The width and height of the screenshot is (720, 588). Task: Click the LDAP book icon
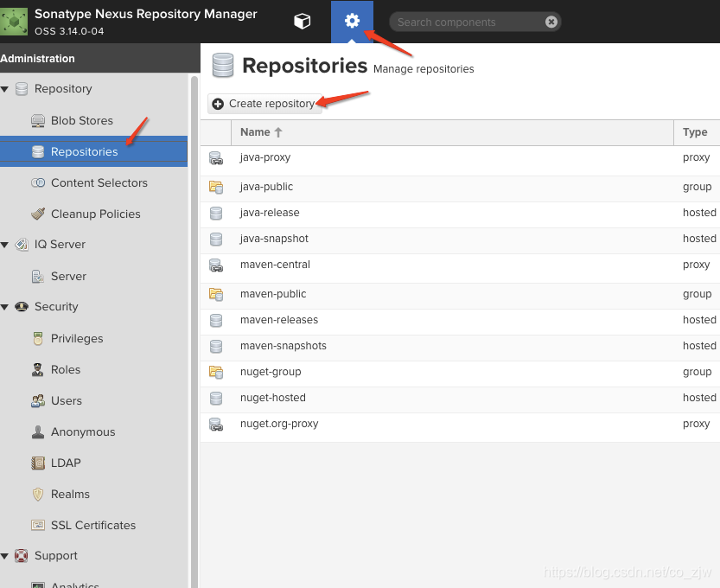(x=38, y=463)
